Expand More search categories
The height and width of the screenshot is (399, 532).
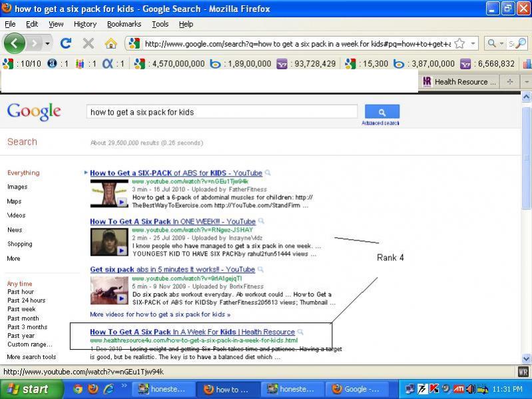coord(13,258)
